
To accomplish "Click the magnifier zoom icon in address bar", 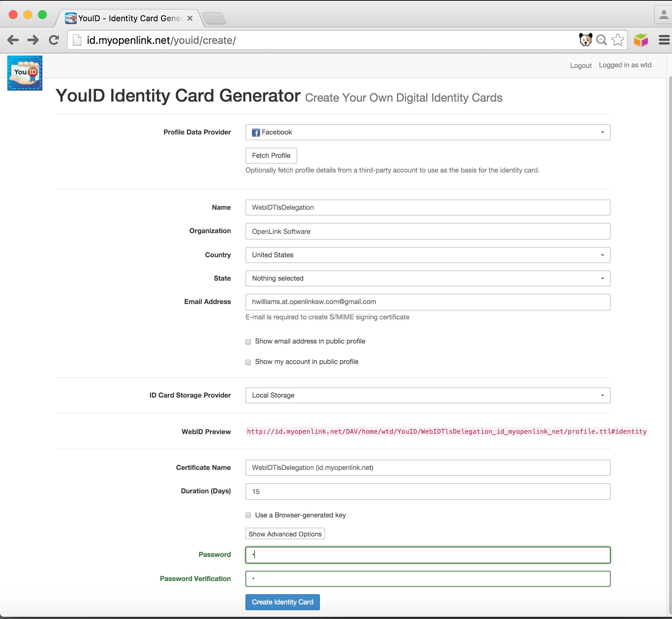I will [x=601, y=40].
